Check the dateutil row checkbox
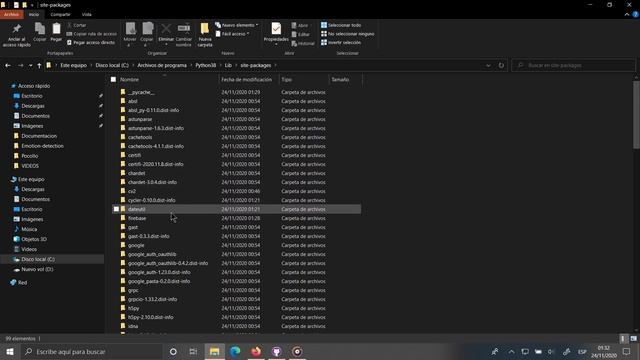The height and width of the screenshot is (360, 640). coord(116,209)
